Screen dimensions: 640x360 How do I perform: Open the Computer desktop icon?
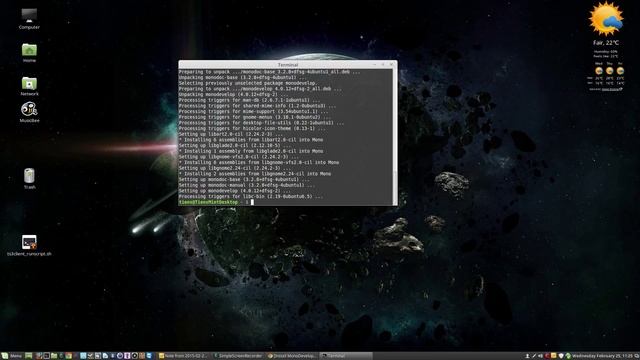tap(29, 19)
